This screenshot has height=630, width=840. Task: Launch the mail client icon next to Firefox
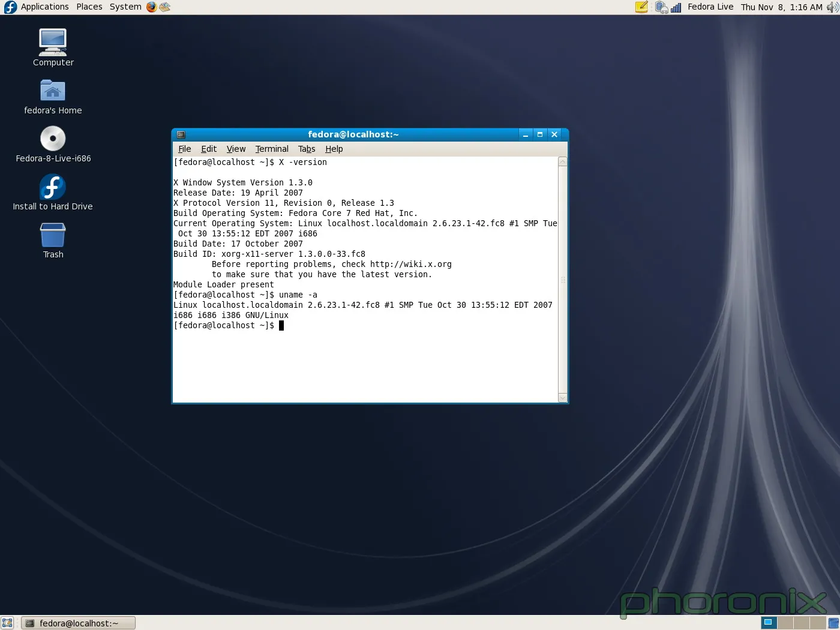click(164, 7)
